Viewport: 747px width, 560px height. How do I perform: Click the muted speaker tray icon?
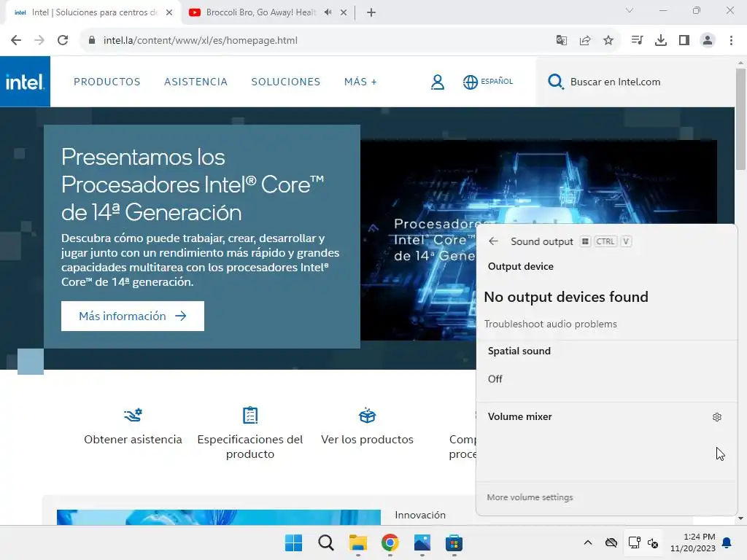tap(653, 542)
